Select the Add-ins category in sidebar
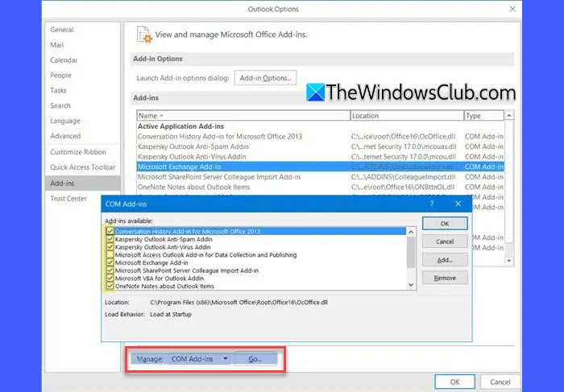 click(x=83, y=184)
